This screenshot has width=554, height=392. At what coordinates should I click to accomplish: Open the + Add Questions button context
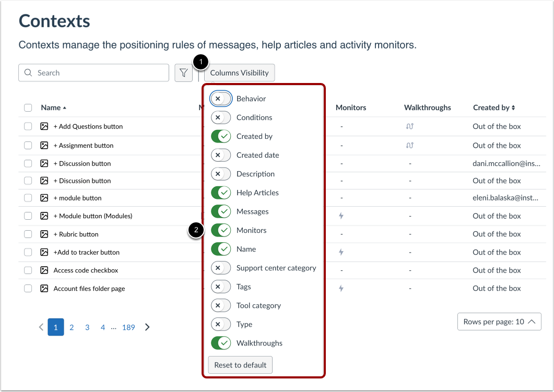click(x=88, y=126)
